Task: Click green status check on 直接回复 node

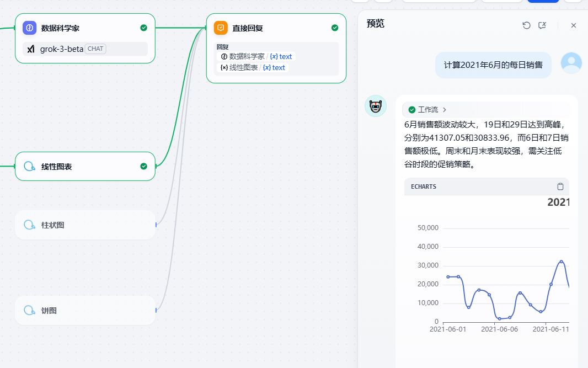Action: [x=335, y=28]
